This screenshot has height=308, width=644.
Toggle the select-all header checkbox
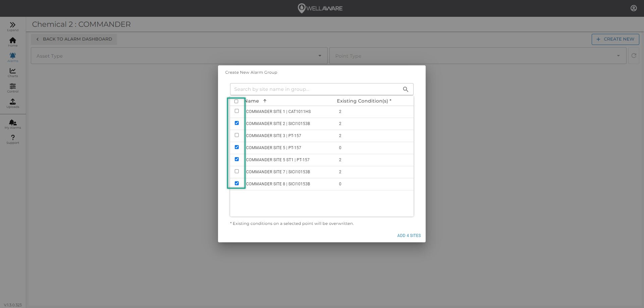(x=236, y=101)
